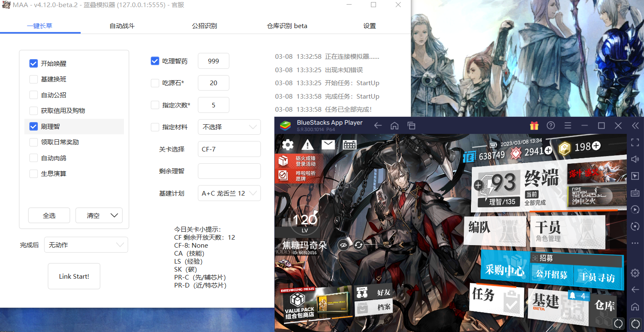Viewport: 644px width, 332px height.
Task: Enable the 基建换班 checkbox
Action: (x=33, y=79)
